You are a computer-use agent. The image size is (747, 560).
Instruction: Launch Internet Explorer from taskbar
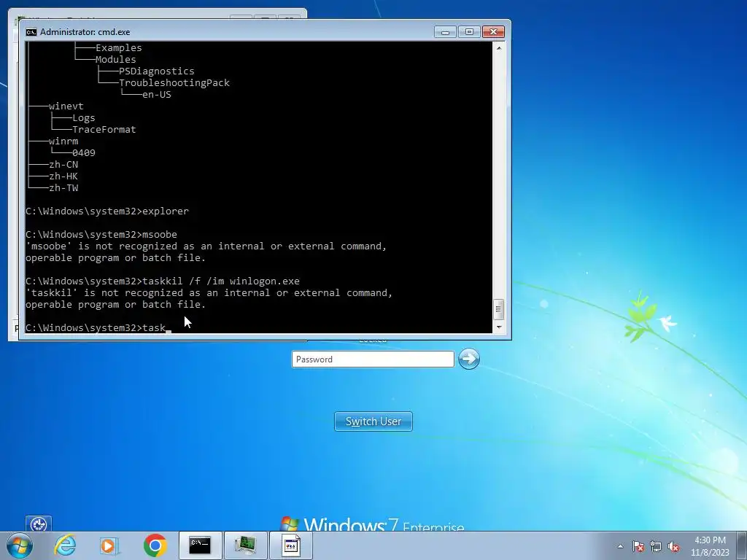(65, 545)
